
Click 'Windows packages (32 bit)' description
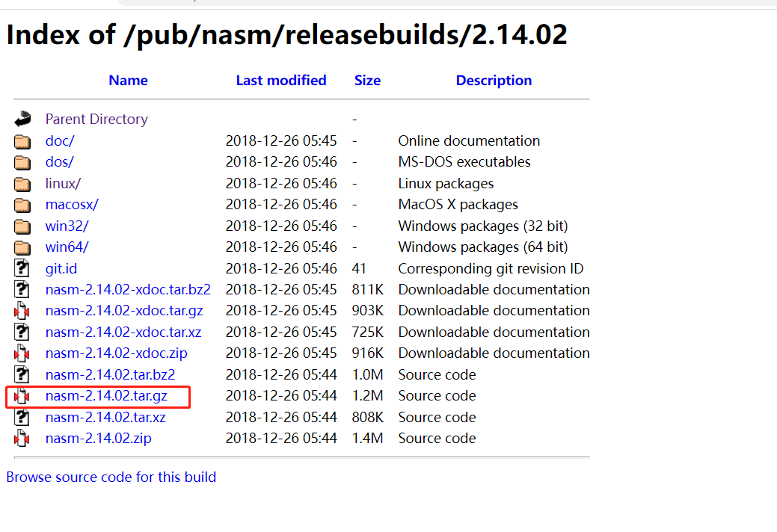(x=482, y=226)
